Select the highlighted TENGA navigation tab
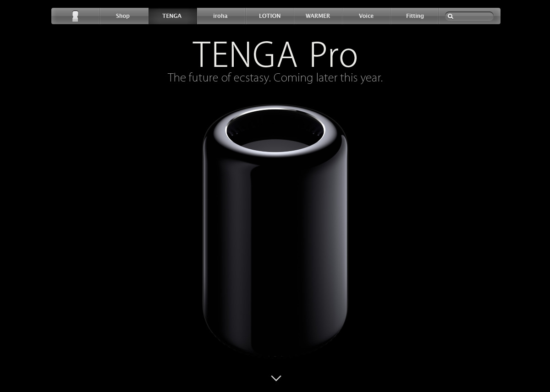 pyautogui.click(x=172, y=16)
